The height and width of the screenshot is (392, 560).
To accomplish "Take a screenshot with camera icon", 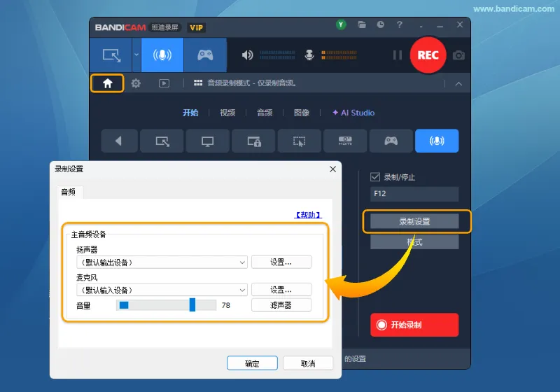I will point(458,55).
